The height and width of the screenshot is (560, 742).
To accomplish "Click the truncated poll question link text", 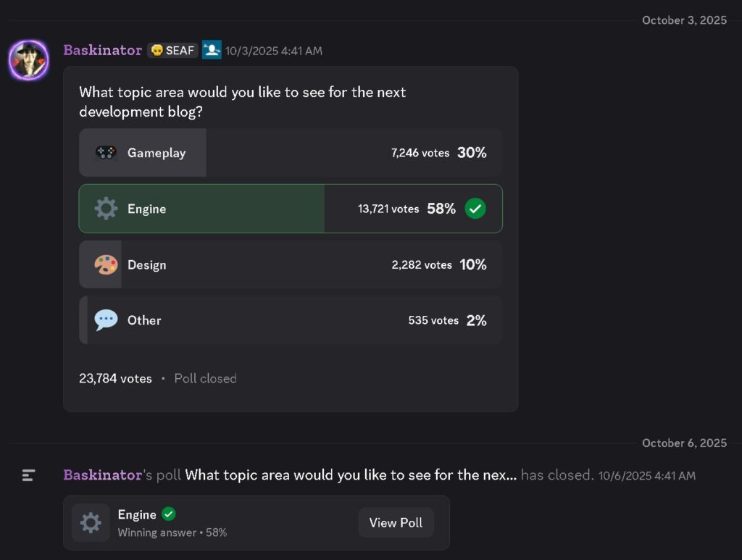I will [351, 475].
